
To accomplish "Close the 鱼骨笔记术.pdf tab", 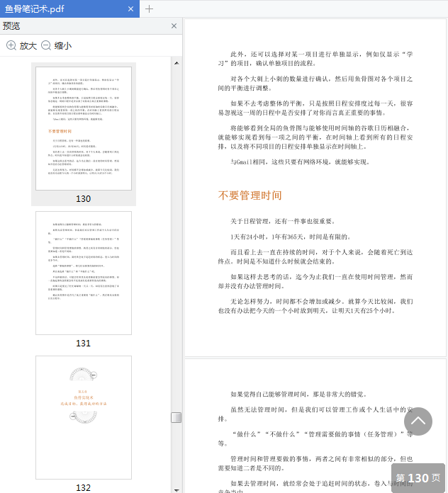I will (x=130, y=9).
